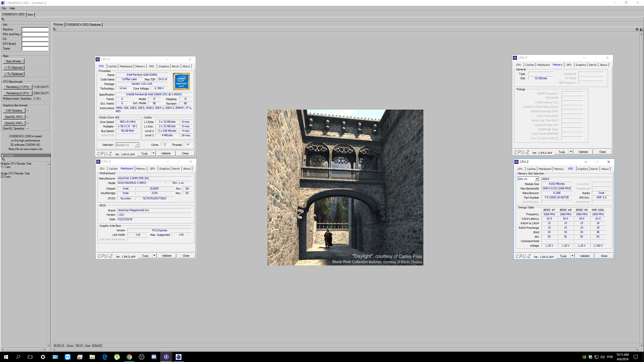The width and height of the screenshot is (644, 362).
Task: Open Microsoft Edge from the taskbar
Action: click(105, 357)
